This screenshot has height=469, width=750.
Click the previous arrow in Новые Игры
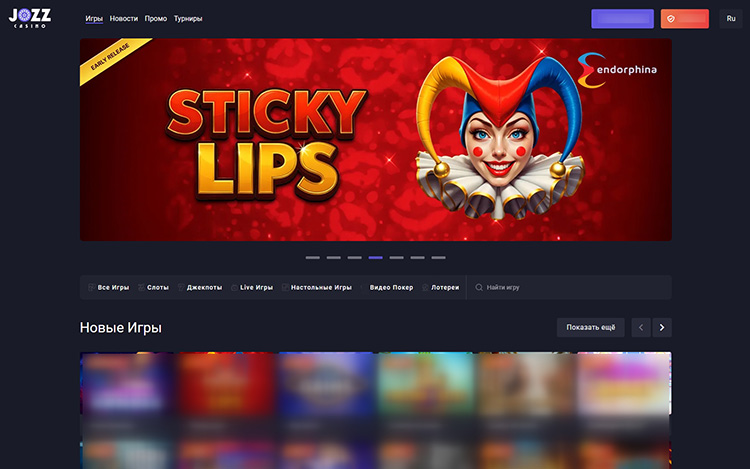640,327
